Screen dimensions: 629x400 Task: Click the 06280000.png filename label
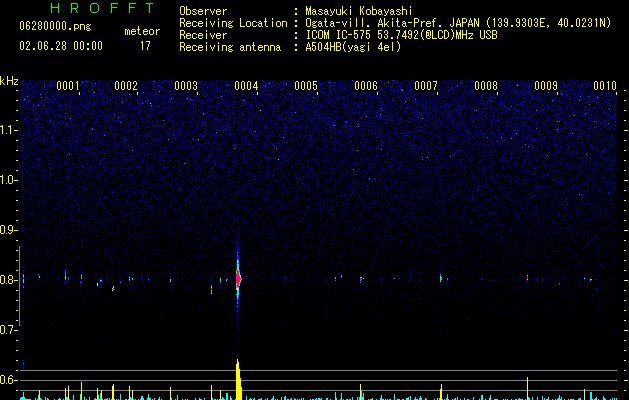click(55, 27)
